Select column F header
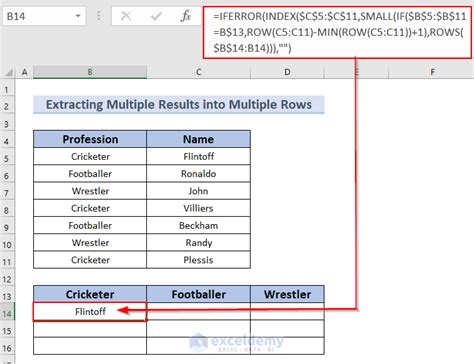 (x=432, y=72)
